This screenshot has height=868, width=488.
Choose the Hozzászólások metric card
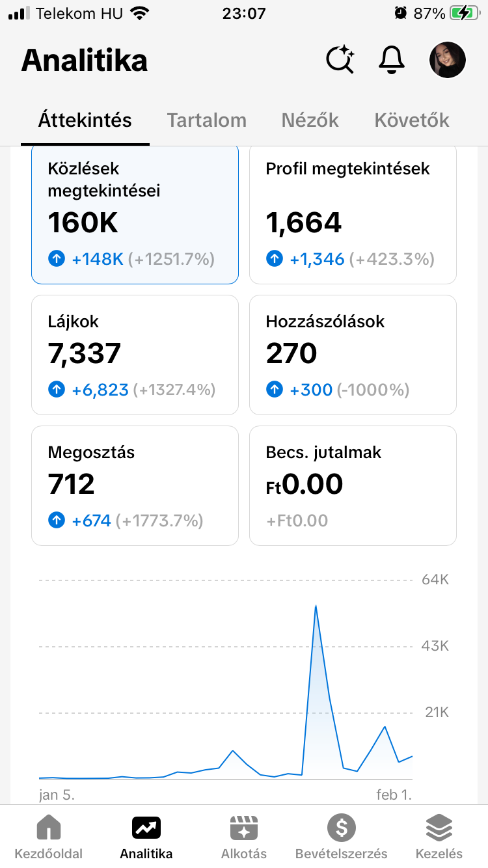[x=353, y=355]
